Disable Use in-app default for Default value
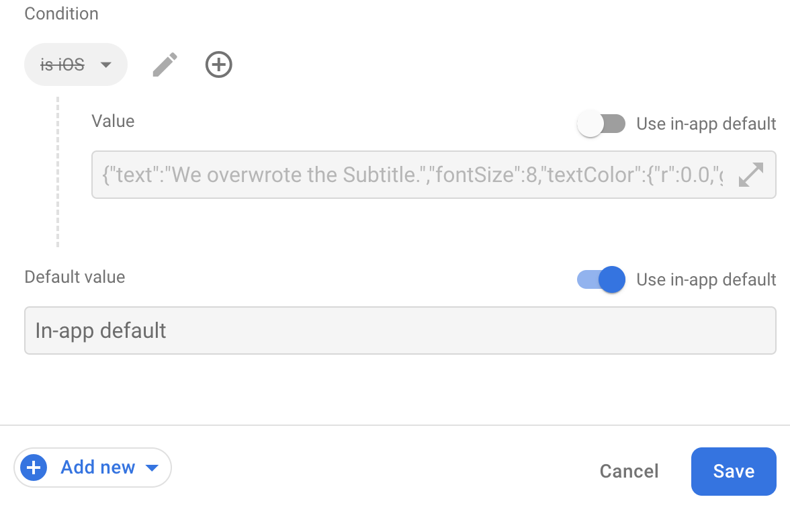This screenshot has height=532, width=790. click(x=601, y=279)
